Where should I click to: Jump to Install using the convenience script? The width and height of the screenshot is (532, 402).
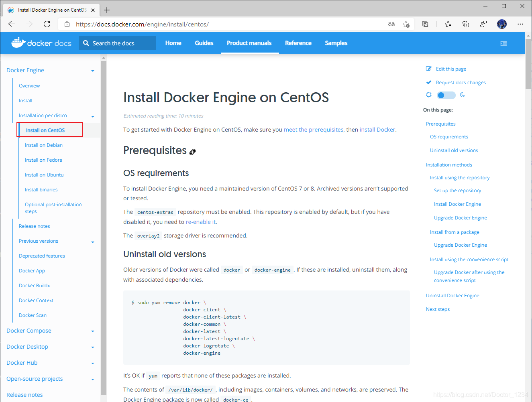point(469,260)
